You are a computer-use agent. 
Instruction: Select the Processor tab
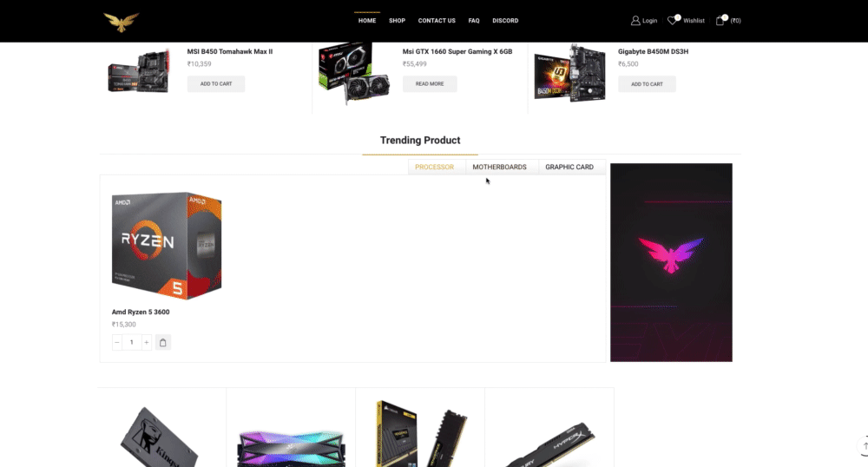(435, 168)
